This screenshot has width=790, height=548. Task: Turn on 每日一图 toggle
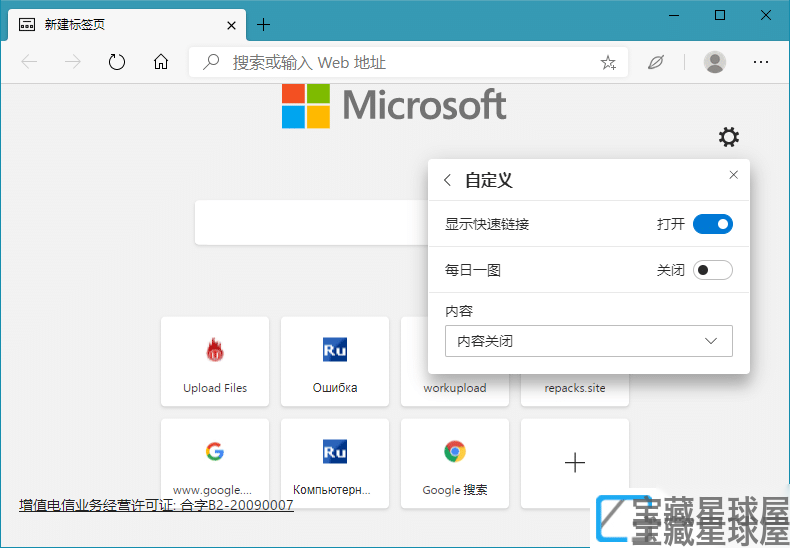tap(712, 270)
